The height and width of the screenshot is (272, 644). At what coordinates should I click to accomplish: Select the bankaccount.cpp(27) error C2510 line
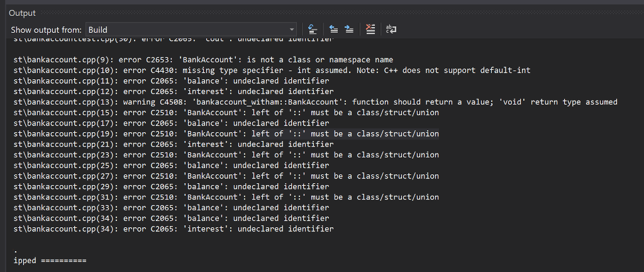(226, 176)
